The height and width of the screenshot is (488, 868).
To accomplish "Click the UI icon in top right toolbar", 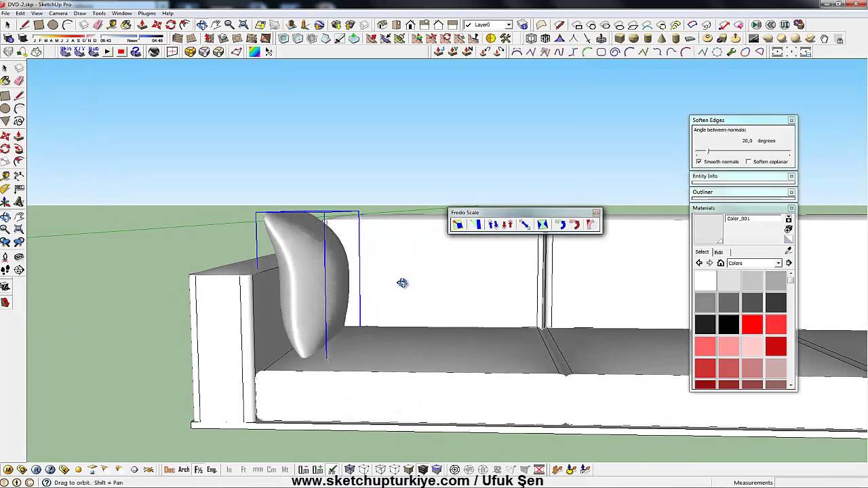I will 785,25.
